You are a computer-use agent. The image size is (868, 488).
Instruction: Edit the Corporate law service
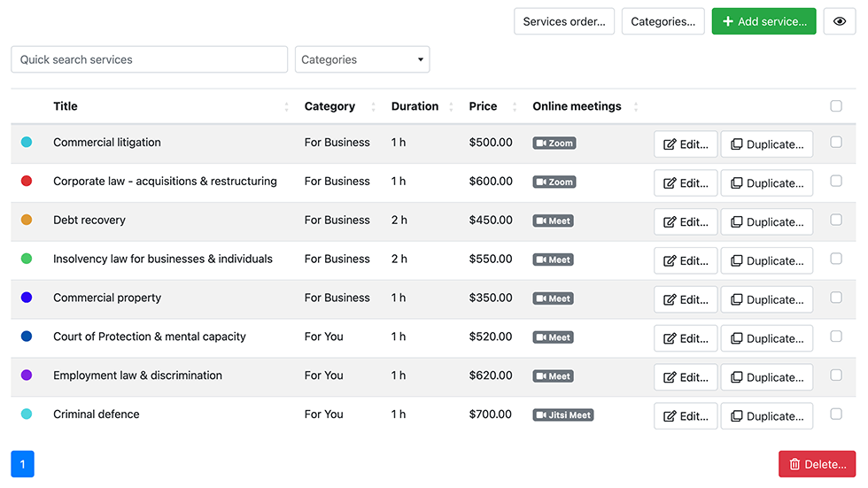click(x=686, y=182)
